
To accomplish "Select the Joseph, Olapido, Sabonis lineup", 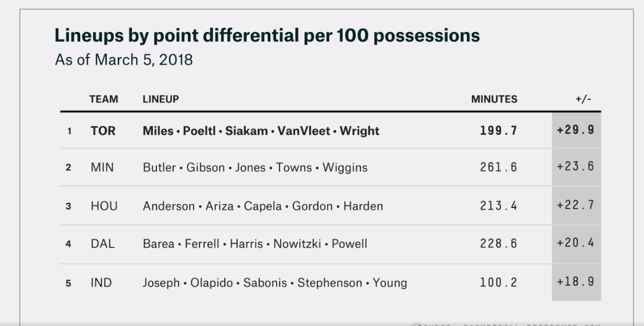I will (275, 283).
